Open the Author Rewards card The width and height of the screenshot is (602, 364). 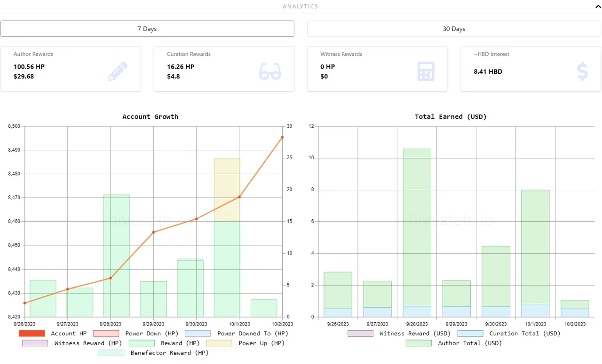coord(71,69)
